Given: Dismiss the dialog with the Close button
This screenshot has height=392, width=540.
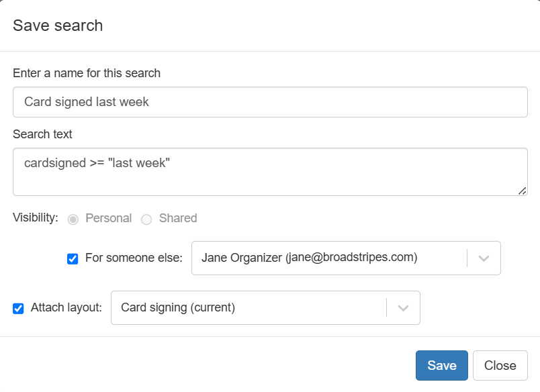Looking at the screenshot, I should click(500, 366).
